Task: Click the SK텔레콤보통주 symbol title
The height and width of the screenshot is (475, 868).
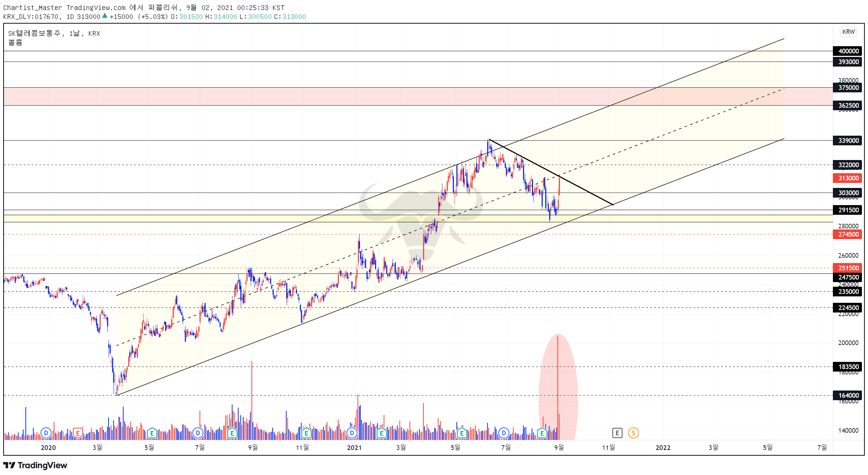Action: pos(34,34)
